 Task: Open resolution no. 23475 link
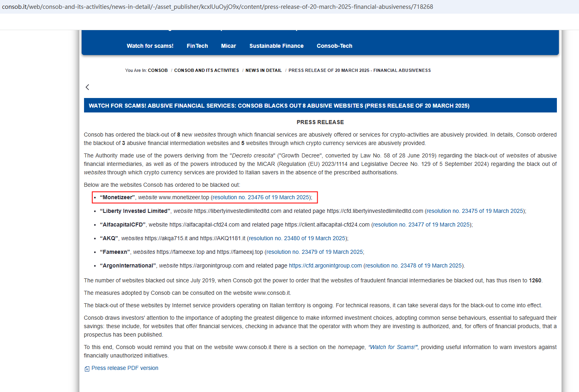coord(475,211)
